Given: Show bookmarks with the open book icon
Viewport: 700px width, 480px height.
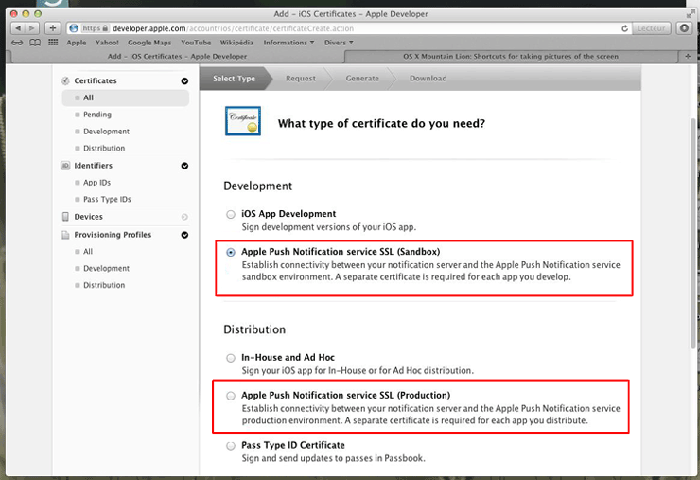Looking at the screenshot, I should pos(35,42).
